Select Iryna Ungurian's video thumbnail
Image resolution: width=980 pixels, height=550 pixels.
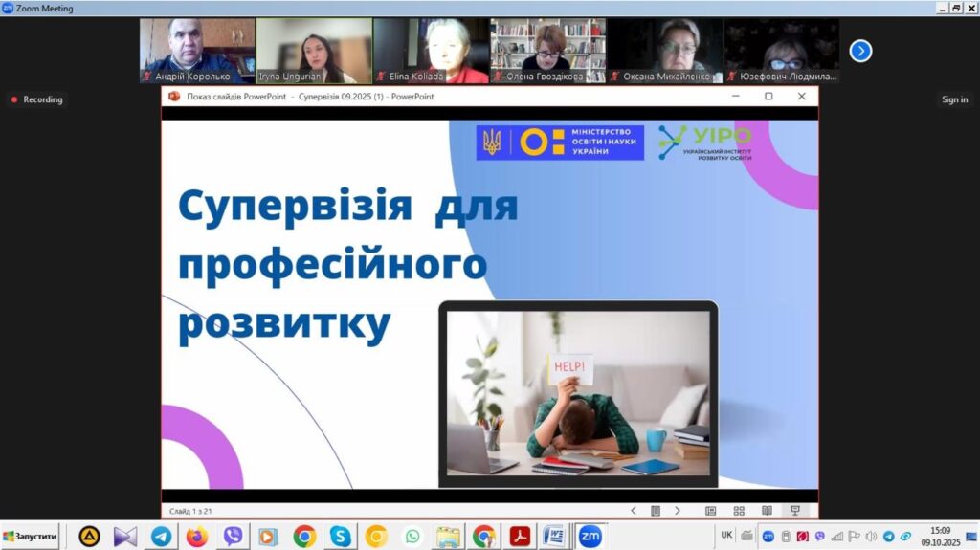click(x=314, y=51)
